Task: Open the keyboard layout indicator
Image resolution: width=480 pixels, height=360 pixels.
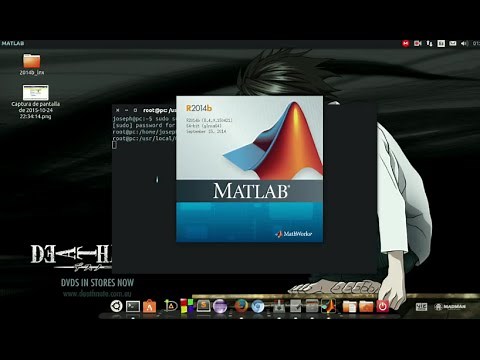Action: [x=441, y=43]
